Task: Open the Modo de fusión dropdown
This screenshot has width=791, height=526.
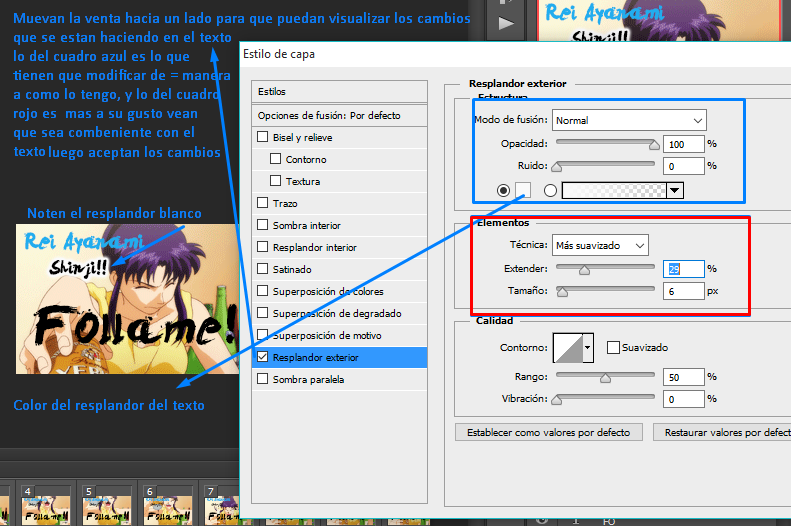Action: pyautogui.click(x=629, y=120)
